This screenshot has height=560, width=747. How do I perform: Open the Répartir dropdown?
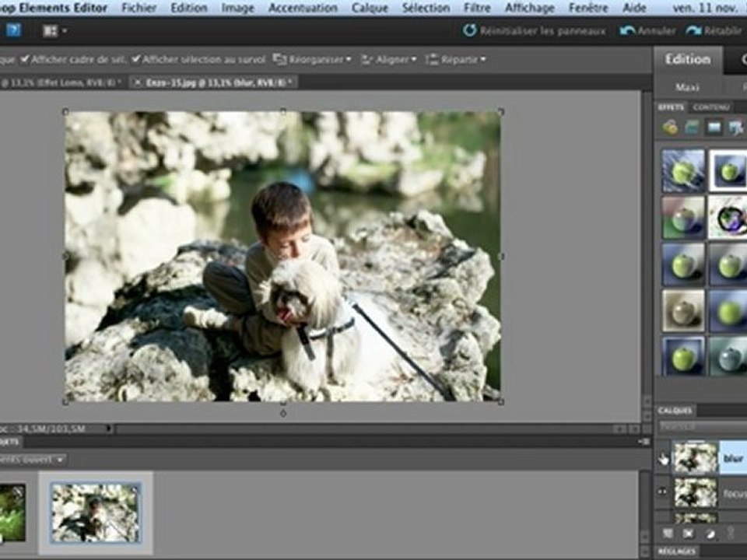pyautogui.click(x=455, y=60)
